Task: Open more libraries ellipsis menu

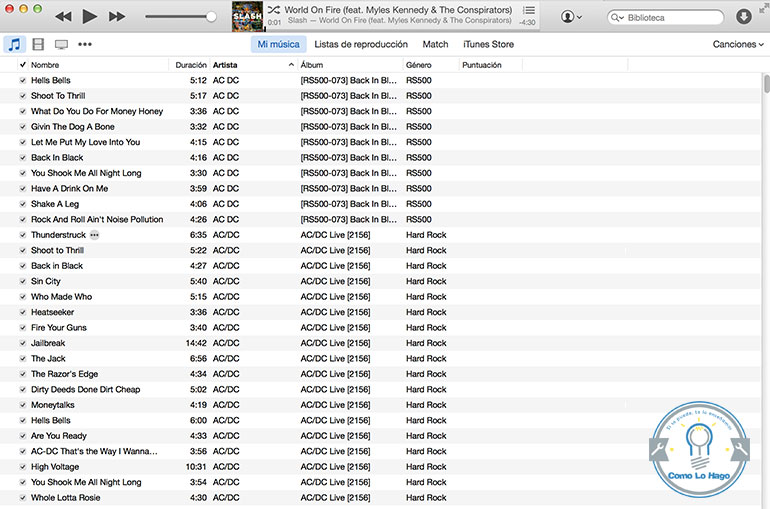Action: (x=85, y=44)
